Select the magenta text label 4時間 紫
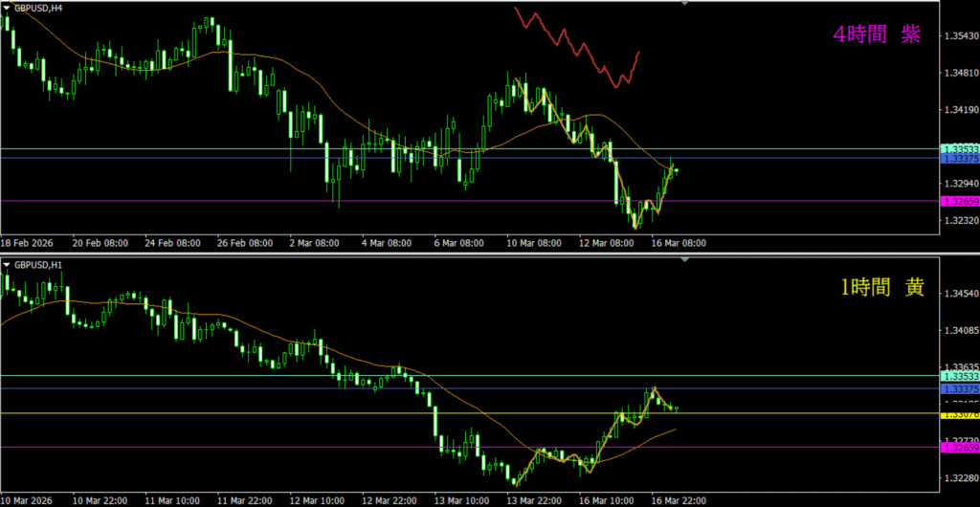This screenshot has width=980, height=507. pyautogui.click(x=876, y=34)
